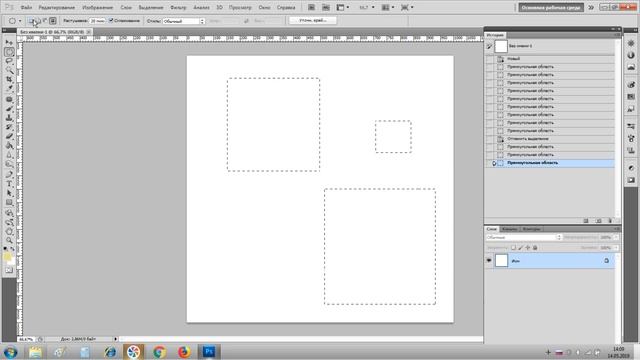Image resolution: width=640 pixels, height=360 pixels.
Task: Open the layer blend mode dropdown
Action: (x=524, y=237)
